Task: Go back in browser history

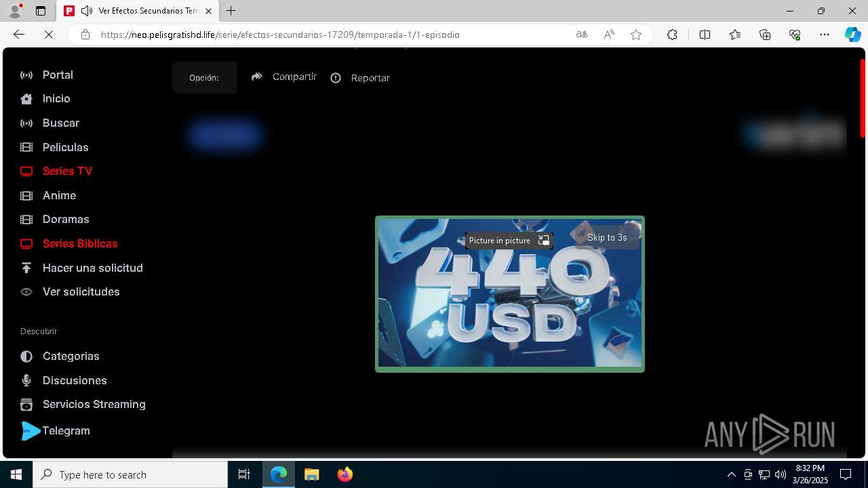Action: 19,35
